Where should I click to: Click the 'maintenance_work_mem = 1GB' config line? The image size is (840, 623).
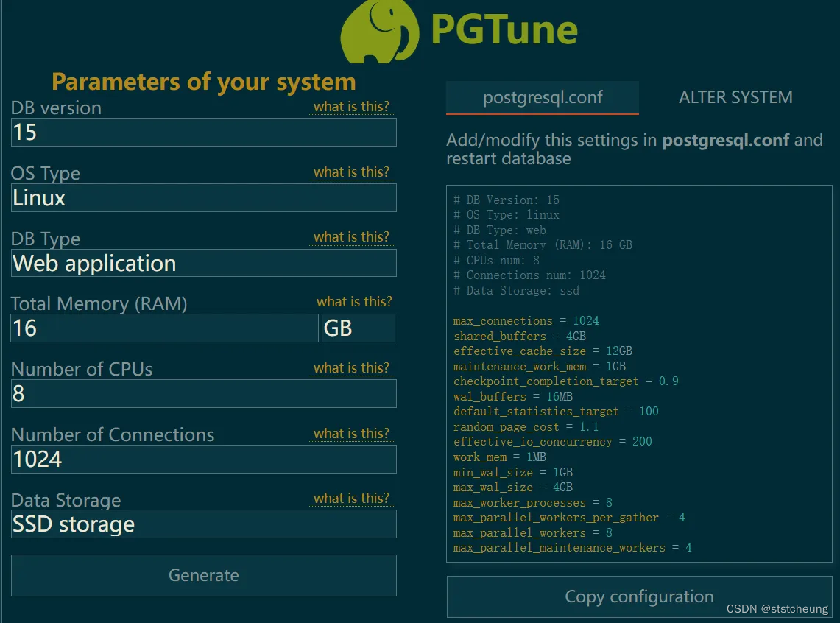(540, 367)
